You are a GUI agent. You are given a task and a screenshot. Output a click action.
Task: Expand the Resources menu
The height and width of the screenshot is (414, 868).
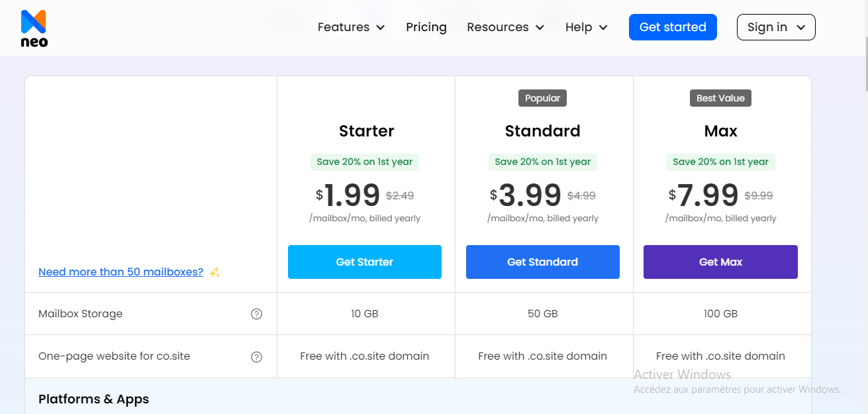tap(505, 27)
